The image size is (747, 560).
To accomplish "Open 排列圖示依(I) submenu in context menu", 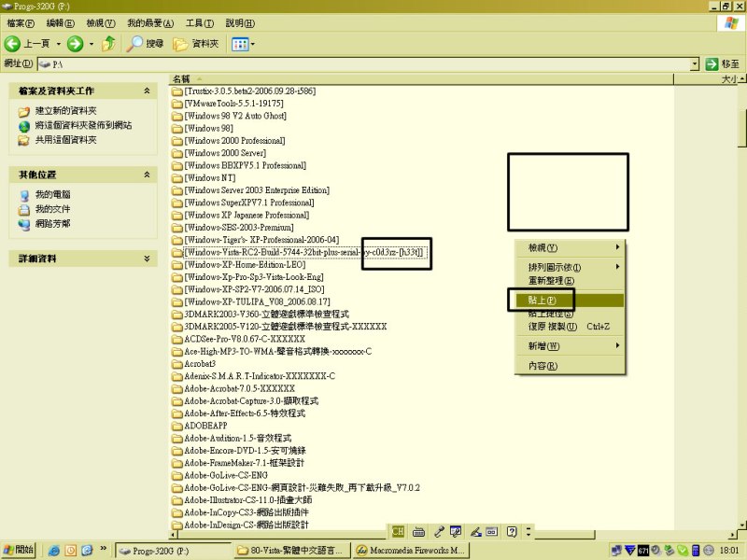I will coord(570,267).
